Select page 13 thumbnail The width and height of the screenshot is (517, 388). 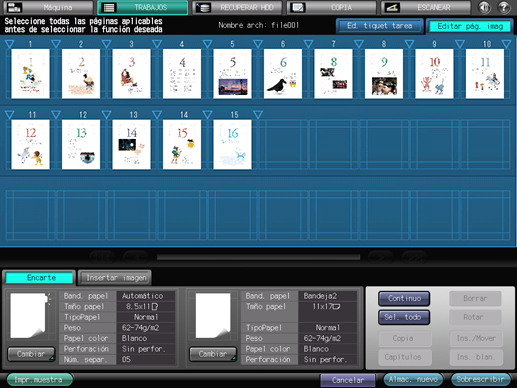pyautogui.click(x=131, y=145)
